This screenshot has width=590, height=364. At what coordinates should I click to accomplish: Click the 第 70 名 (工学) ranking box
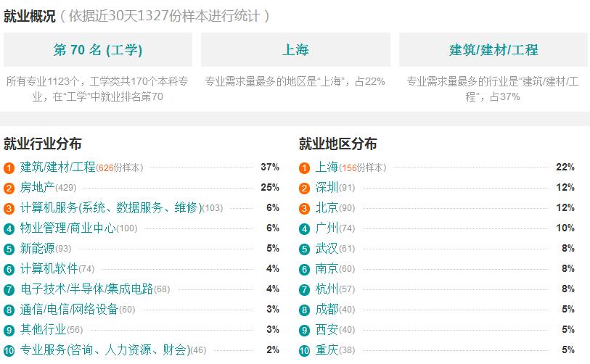tap(98, 49)
